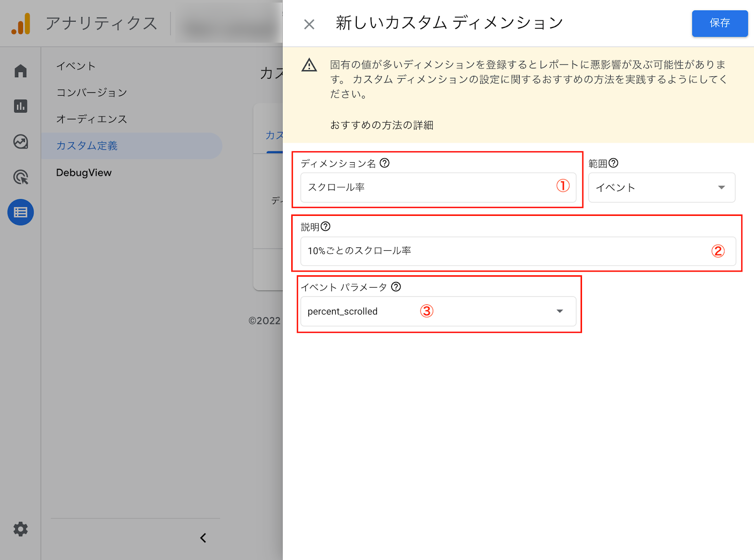The height and width of the screenshot is (560, 754).
Task: Open the Admin settings gear icon
Action: 20,529
